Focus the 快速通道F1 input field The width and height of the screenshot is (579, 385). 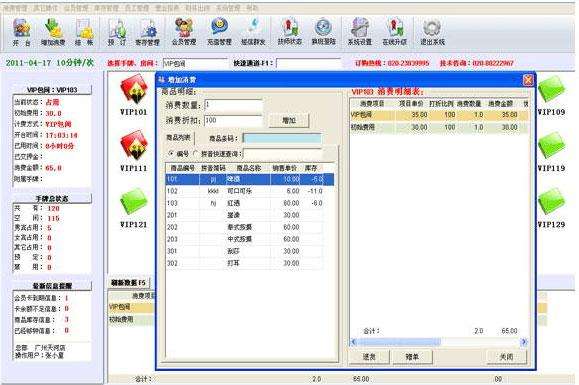tap(308, 63)
